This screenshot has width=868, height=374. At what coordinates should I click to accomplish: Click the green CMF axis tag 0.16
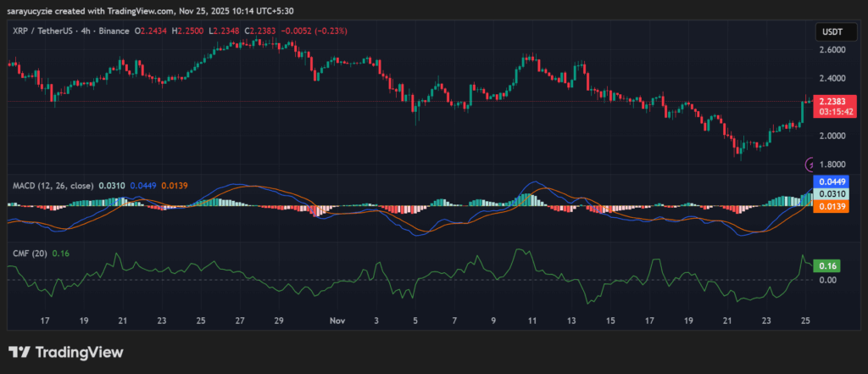coord(826,265)
